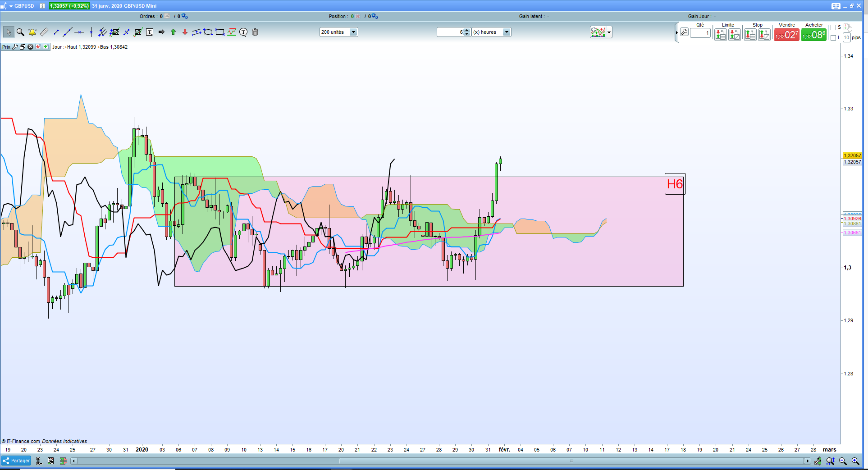Collapse the trading panel arrow
868x470 pixels.
pyautogui.click(x=677, y=32)
